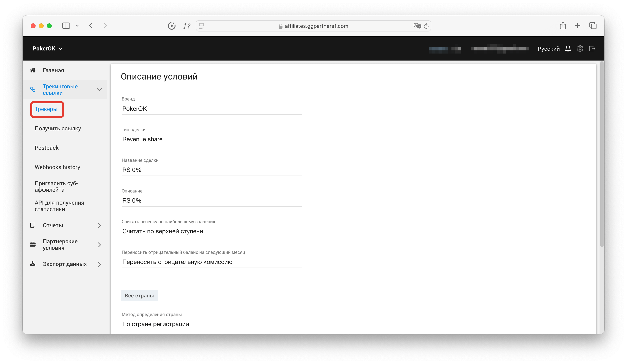Click the Описание field RS 0%
This screenshot has height=364, width=627.
pos(211,201)
